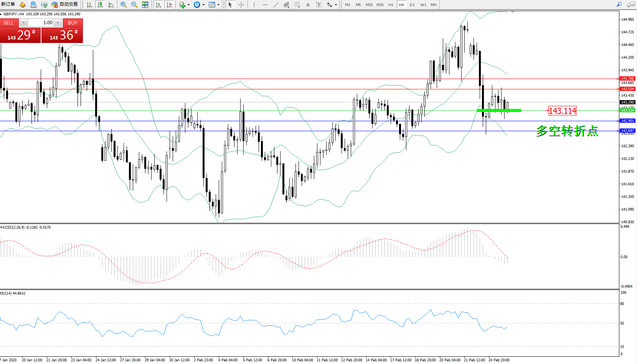This screenshot has width=637, height=364.
Task: Click the red SELL button
Action: click(9, 23)
